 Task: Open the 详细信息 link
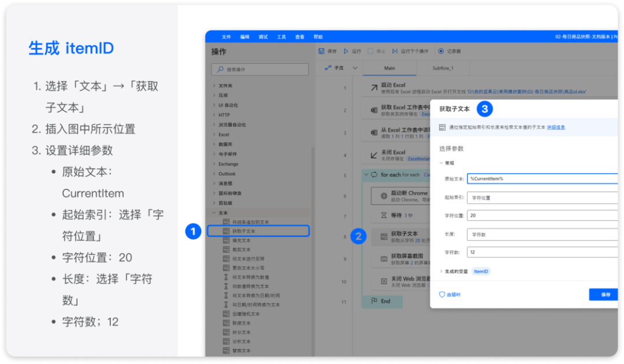[x=556, y=127]
